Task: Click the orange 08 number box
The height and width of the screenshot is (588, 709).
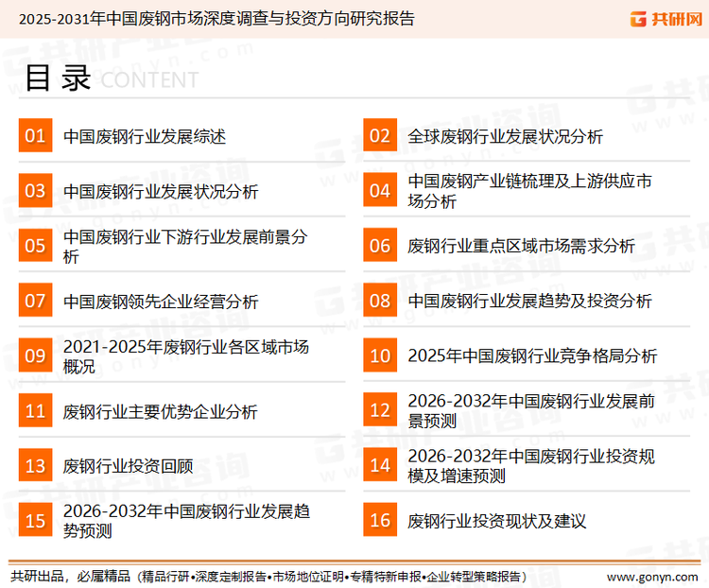Action: click(x=380, y=301)
